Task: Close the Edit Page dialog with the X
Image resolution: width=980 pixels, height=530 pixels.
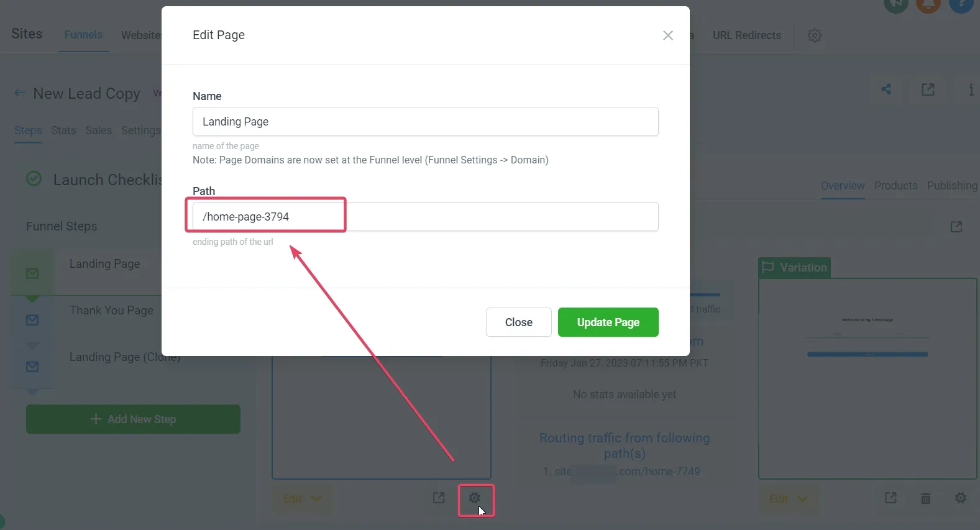Action: (x=668, y=35)
